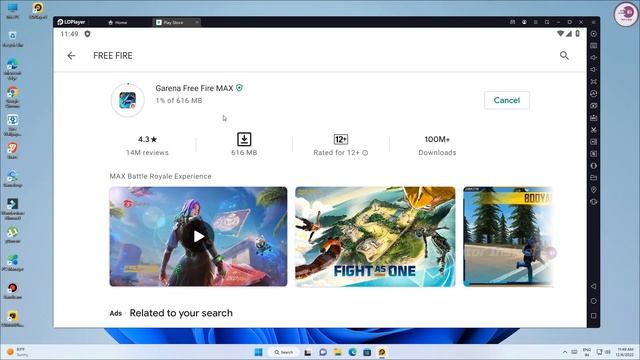Click the Garena Free Fire MAX app icon
Image resolution: width=640 pixels, height=360 pixels.
coord(128,100)
